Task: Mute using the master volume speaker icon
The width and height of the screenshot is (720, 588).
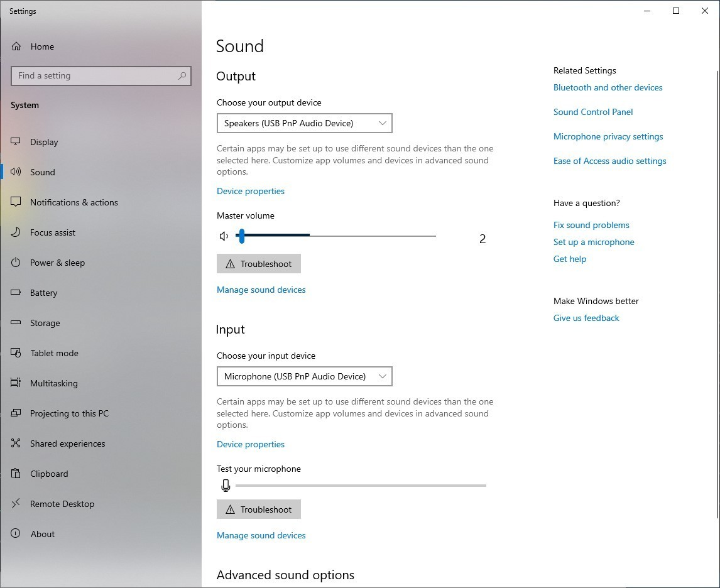Action: click(224, 236)
